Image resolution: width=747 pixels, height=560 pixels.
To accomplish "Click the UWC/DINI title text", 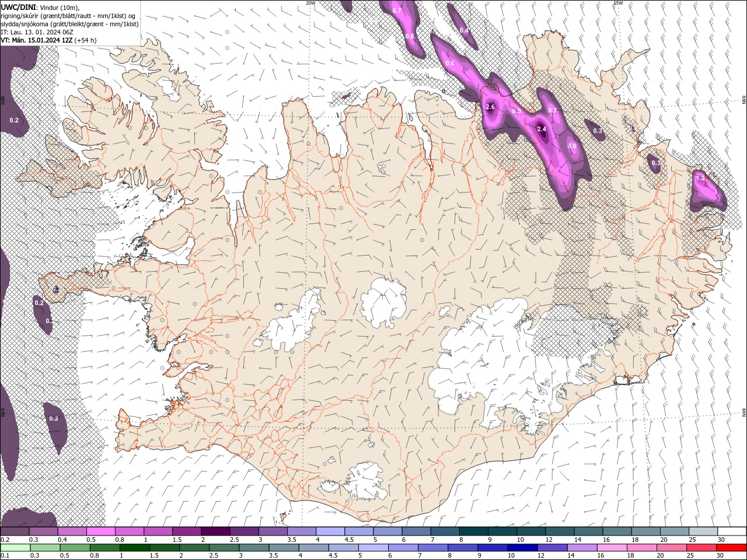I will click(x=18, y=7).
